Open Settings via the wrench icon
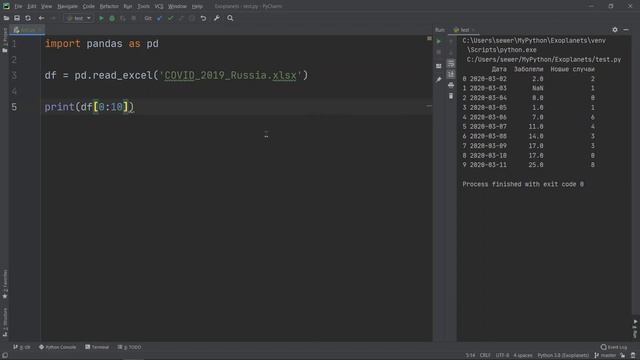 point(217,18)
